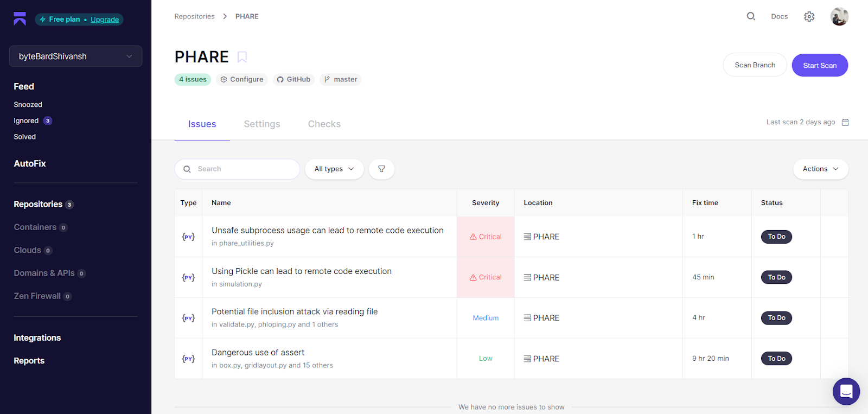Open the last scan calendar icon
The height and width of the screenshot is (414, 868).
click(x=845, y=122)
